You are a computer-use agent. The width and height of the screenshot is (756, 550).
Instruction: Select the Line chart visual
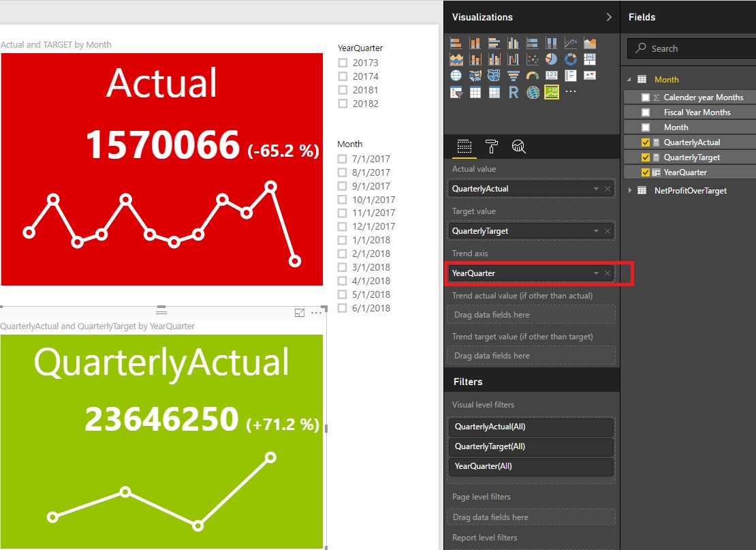(570, 44)
